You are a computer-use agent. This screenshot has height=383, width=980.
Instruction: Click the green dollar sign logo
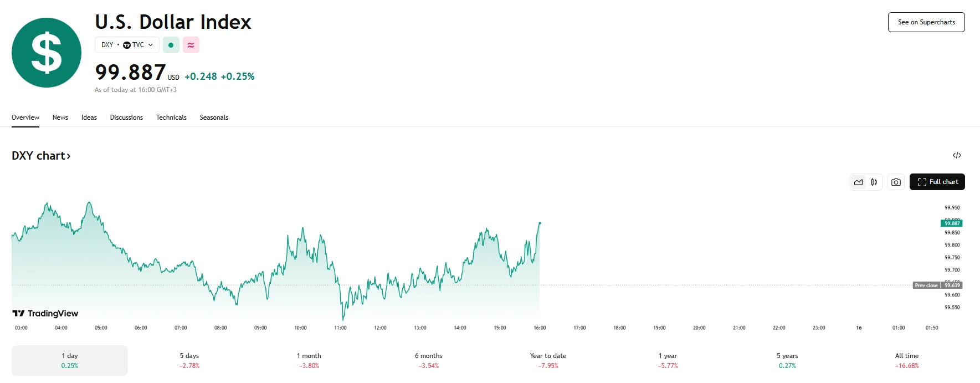[x=47, y=53]
